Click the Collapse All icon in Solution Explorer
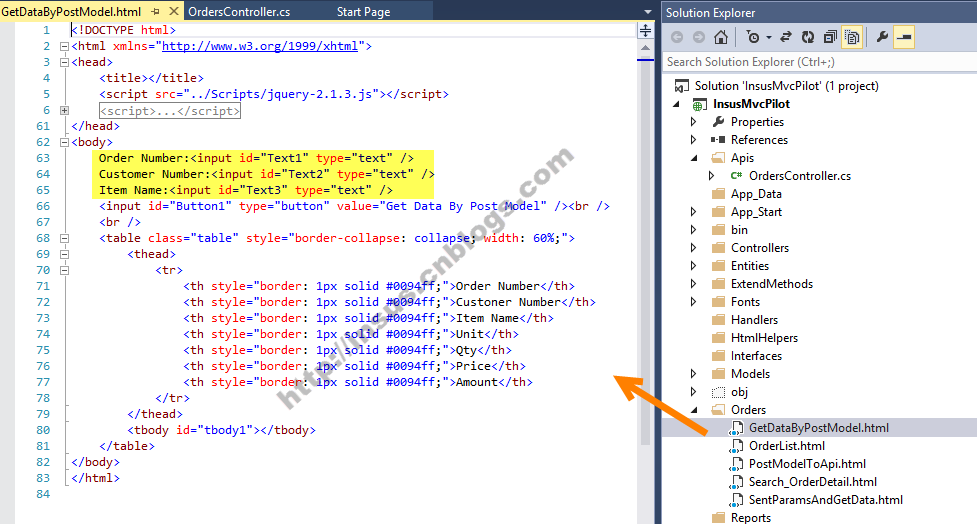This screenshot has width=977, height=524. (x=830, y=37)
